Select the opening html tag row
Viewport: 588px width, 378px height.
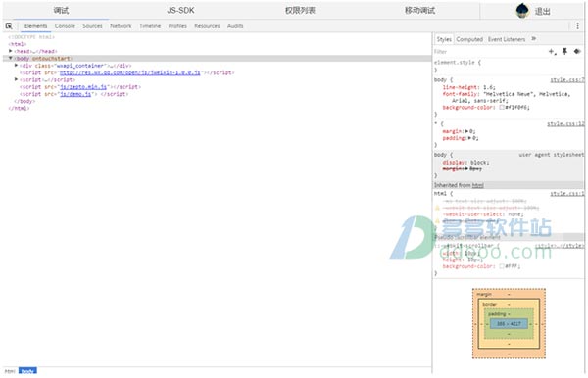tap(18, 44)
